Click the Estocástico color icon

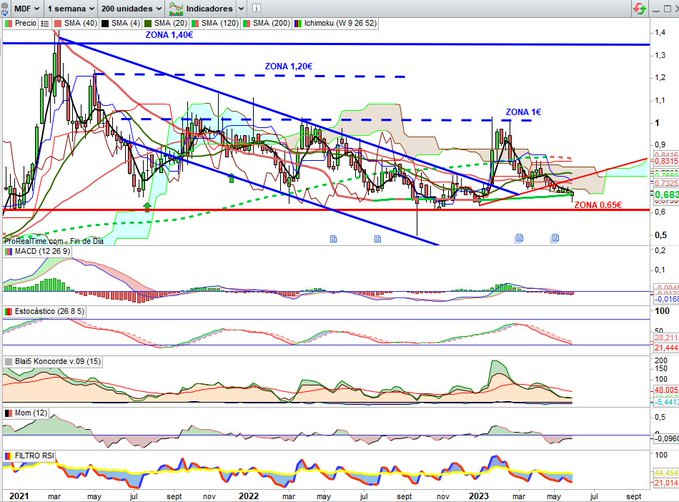click(8, 312)
